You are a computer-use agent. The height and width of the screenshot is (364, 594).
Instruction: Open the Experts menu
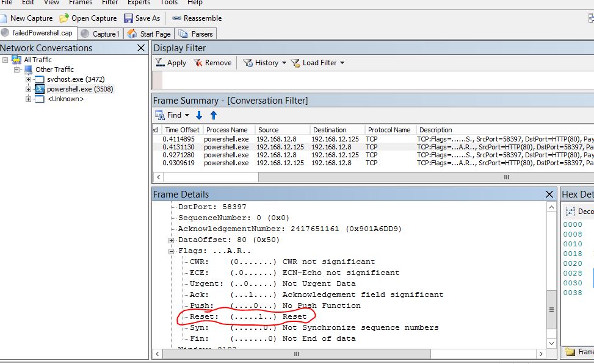click(139, 3)
